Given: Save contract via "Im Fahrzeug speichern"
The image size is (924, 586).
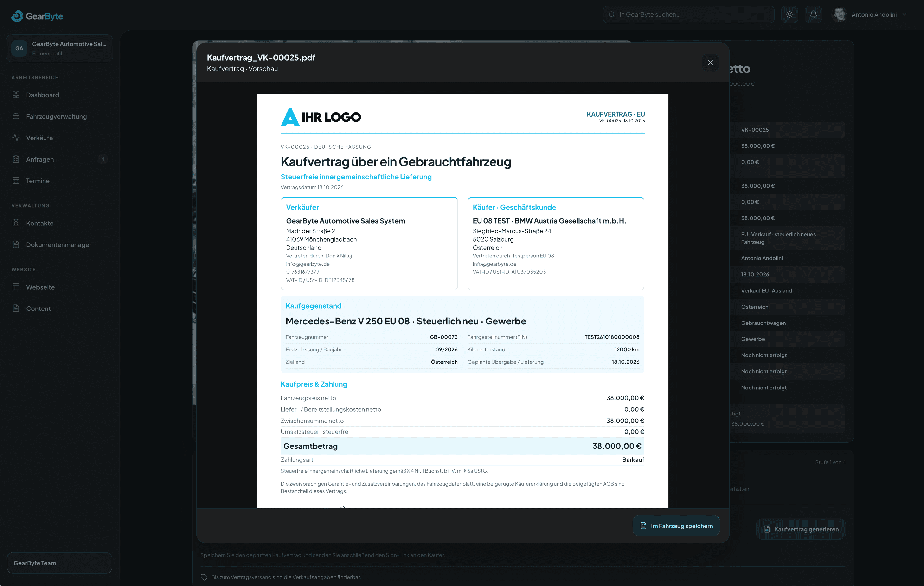Looking at the screenshot, I should [x=676, y=526].
